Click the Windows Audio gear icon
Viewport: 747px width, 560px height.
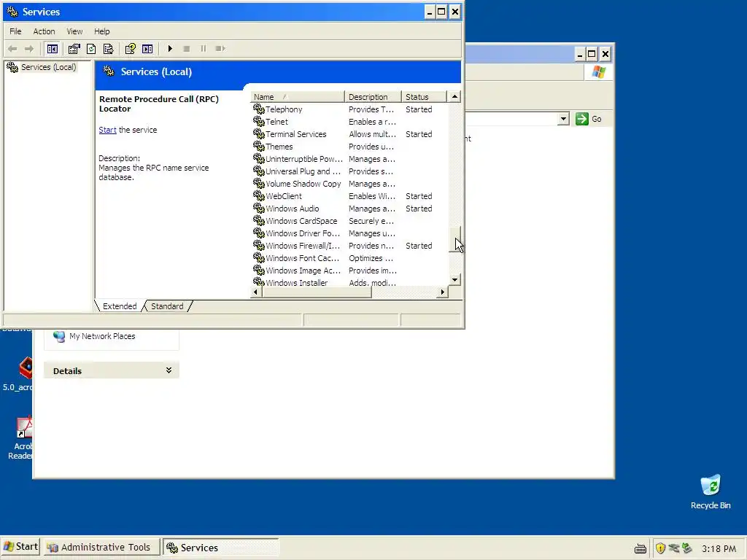(x=259, y=208)
